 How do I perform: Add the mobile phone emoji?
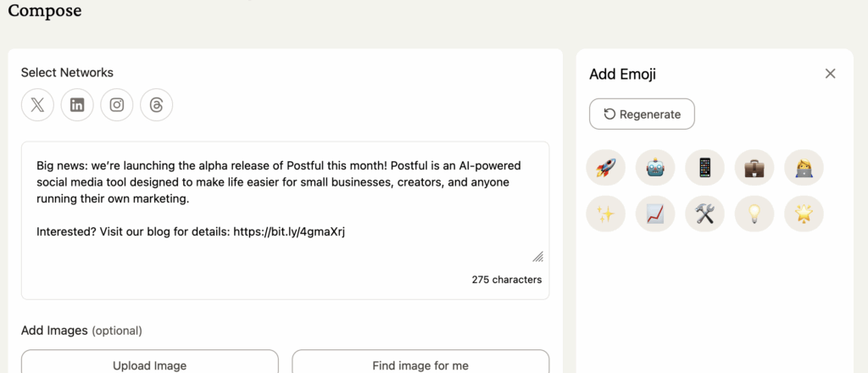[x=704, y=167]
